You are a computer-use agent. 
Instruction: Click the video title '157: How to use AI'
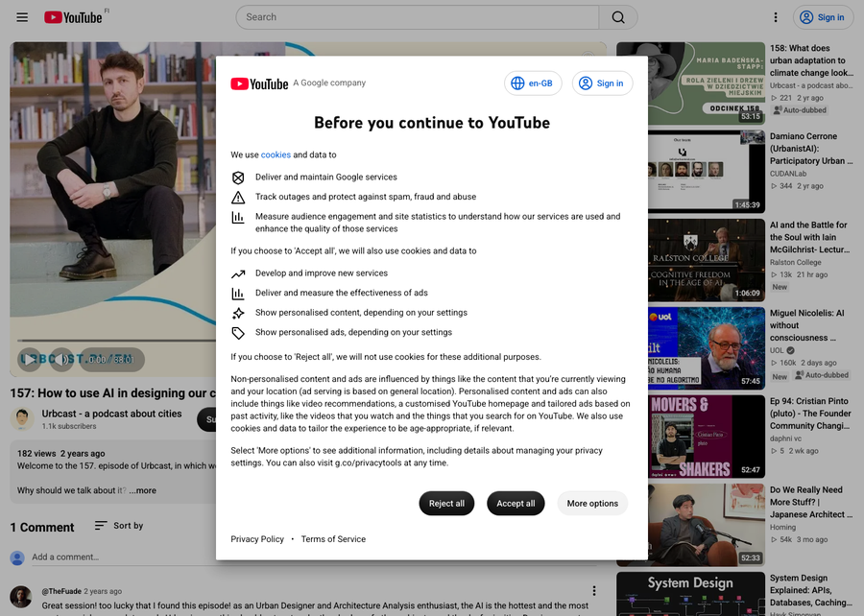point(113,393)
